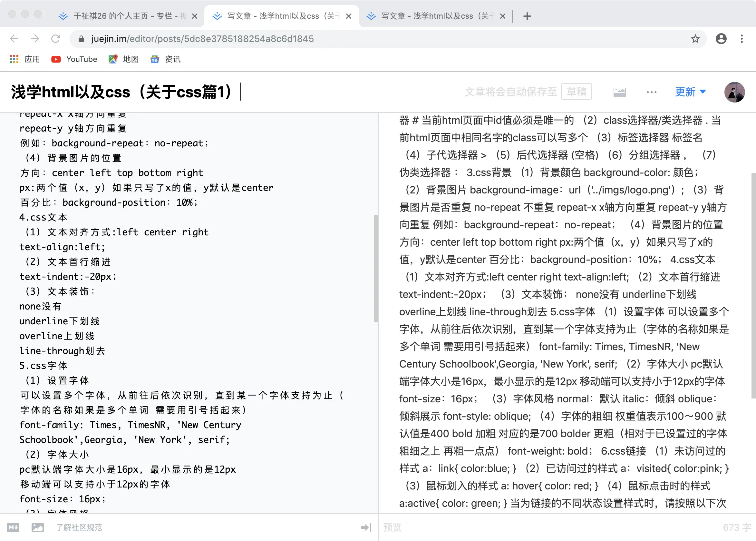Open the YouTube bookmark
The width and height of the screenshot is (756, 541).
point(74,59)
